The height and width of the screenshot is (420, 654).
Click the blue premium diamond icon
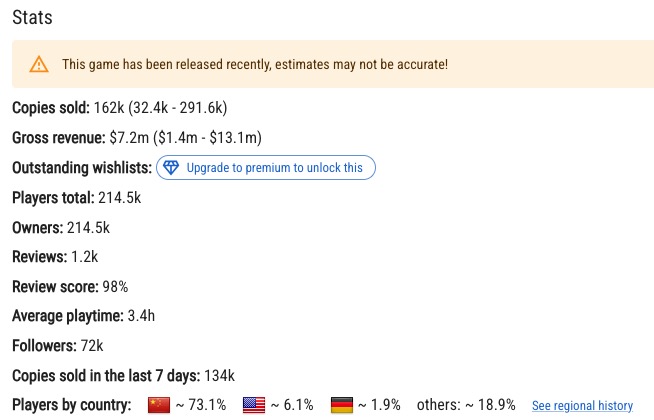point(170,168)
